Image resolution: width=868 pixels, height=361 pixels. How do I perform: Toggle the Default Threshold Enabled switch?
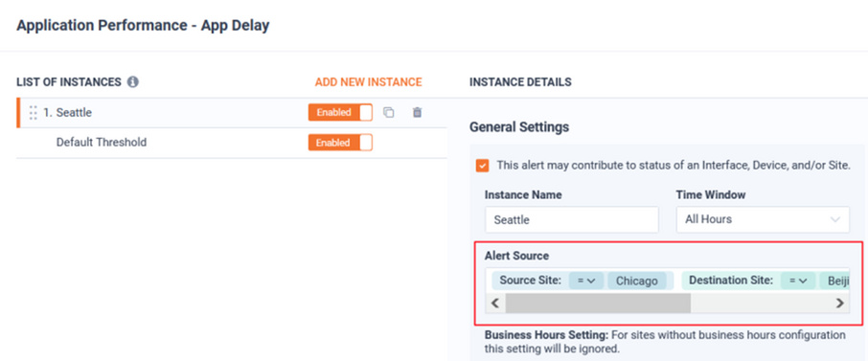[x=340, y=143]
